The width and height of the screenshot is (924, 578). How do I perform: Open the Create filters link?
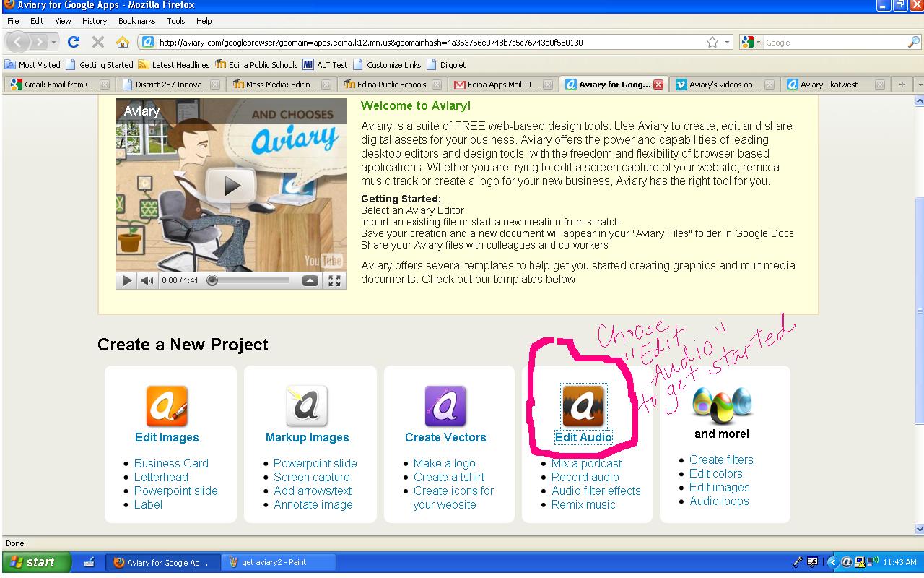(721, 460)
